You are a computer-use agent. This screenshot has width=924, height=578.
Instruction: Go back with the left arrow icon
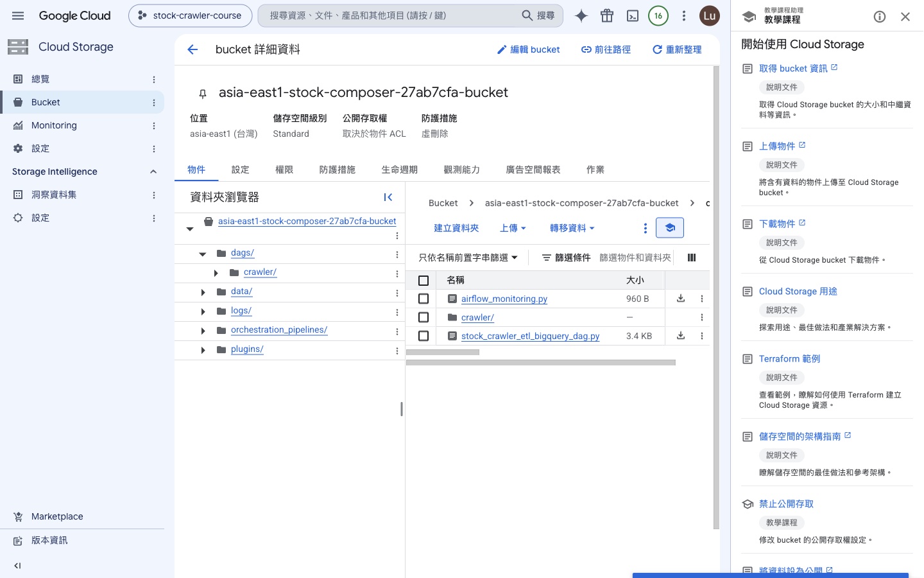pos(193,49)
